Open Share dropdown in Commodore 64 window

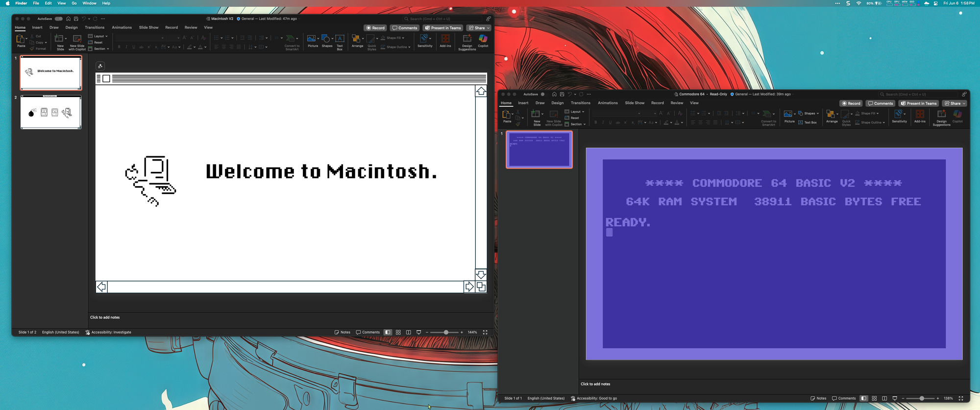pos(955,103)
